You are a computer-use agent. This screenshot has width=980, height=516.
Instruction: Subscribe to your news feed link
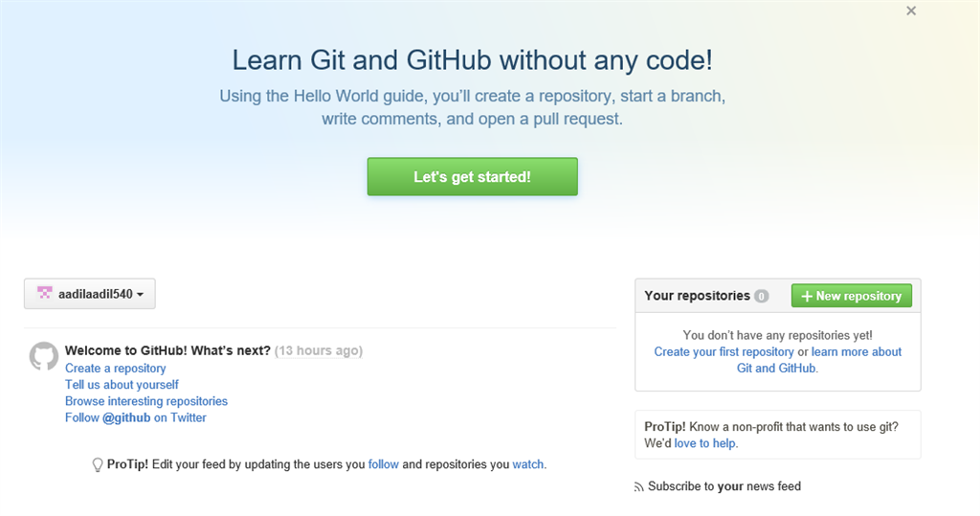pos(724,486)
